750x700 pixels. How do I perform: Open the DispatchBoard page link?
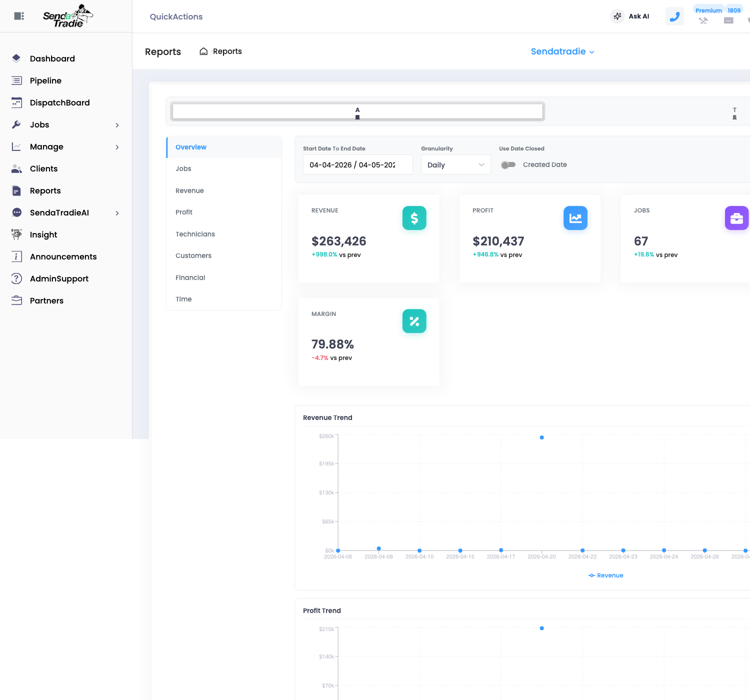pos(60,102)
